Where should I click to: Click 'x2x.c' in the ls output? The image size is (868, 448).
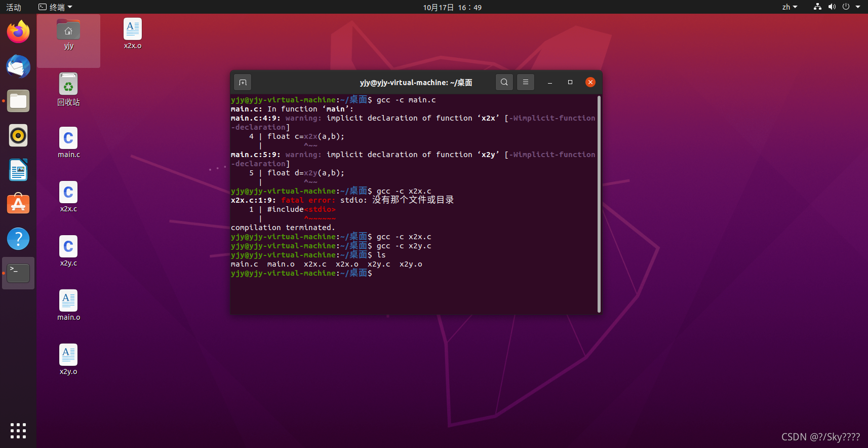click(315, 264)
